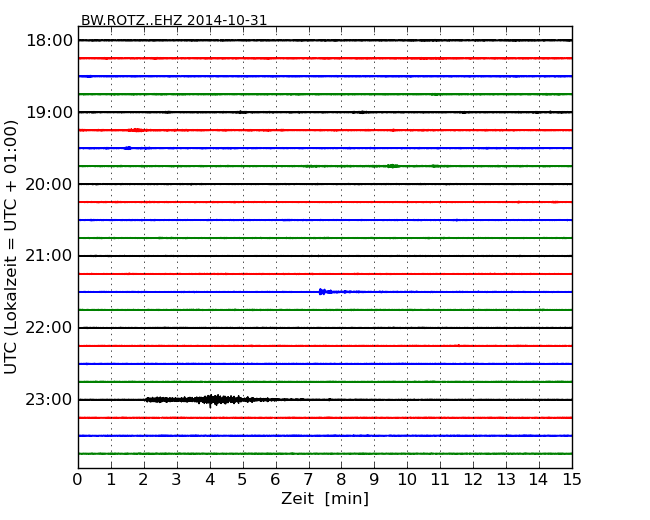Viewport: 650px width, 520px height.
Task: Click x-axis tick label 0
Action: (78, 480)
